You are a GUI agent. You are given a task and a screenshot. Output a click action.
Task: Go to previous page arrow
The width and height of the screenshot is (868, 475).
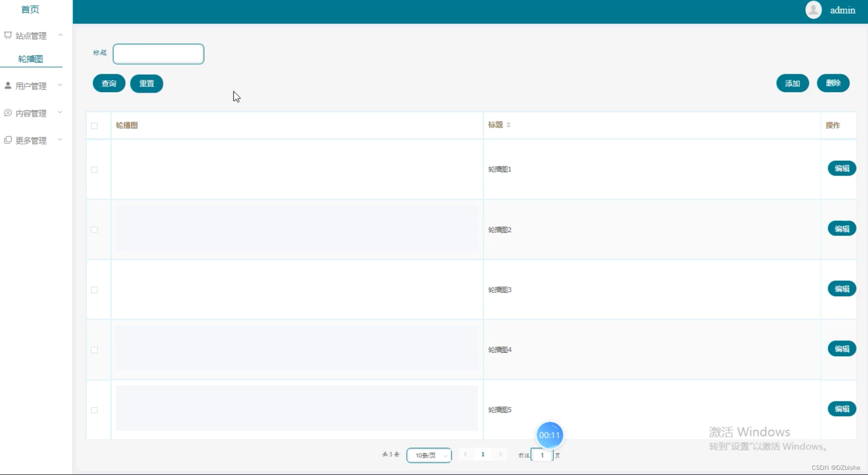coord(465,455)
